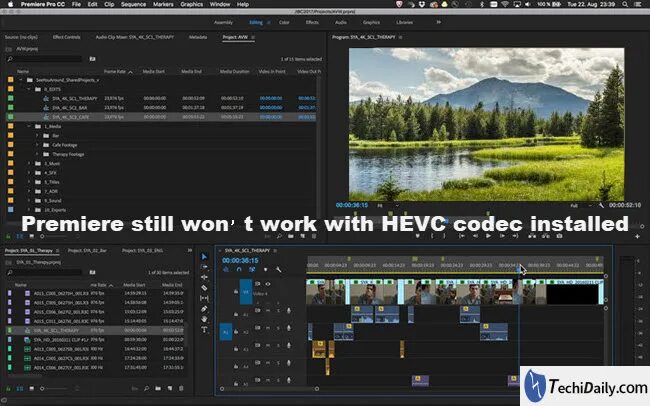Play the Program Monitor sequence

tap(488, 236)
